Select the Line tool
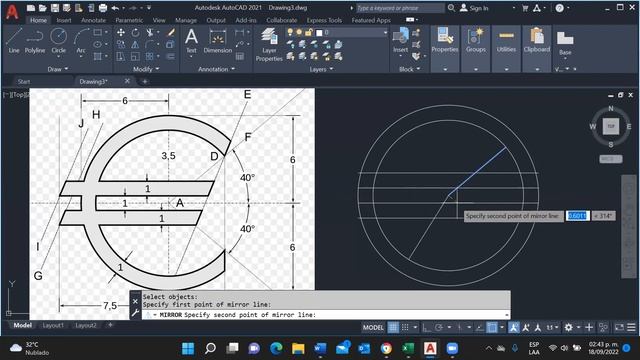This screenshot has width=640, height=360. point(13,40)
